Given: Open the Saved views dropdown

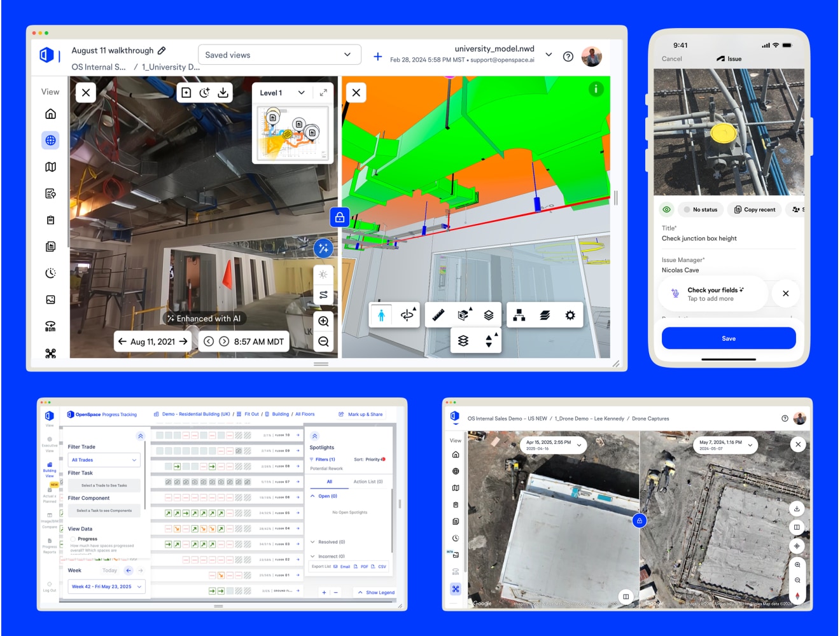Looking at the screenshot, I should click(279, 55).
